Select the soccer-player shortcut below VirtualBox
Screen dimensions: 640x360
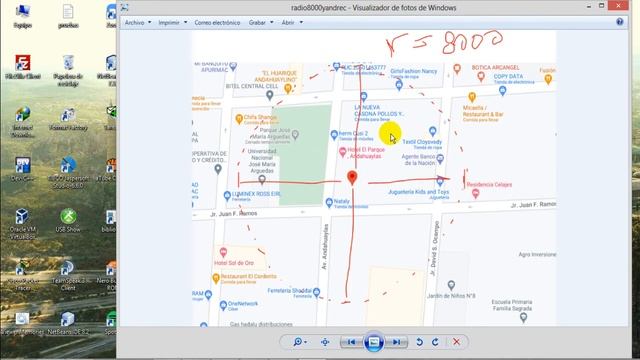point(22,276)
